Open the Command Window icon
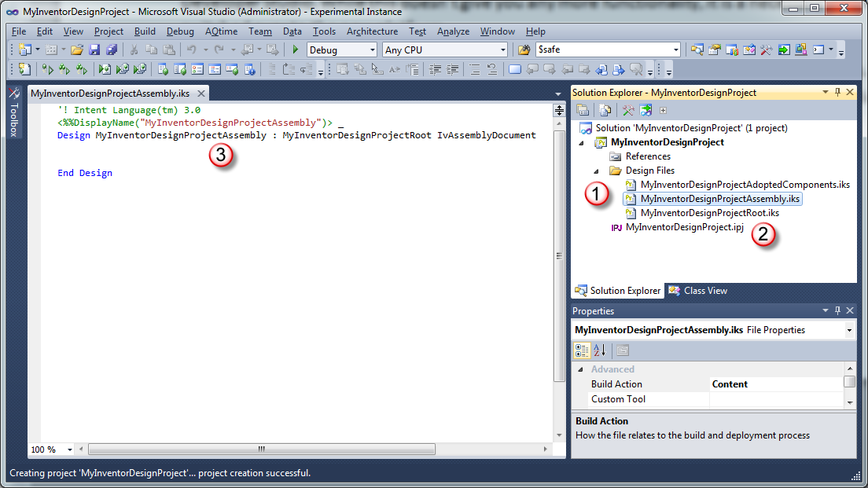The width and height of the screenshot is (868, 488). (818, 50)
